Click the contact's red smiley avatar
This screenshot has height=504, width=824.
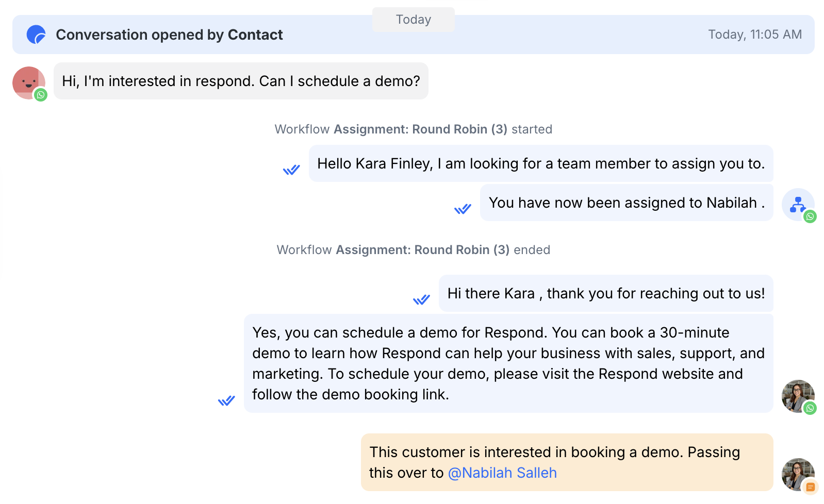click(x=27, y=81)
